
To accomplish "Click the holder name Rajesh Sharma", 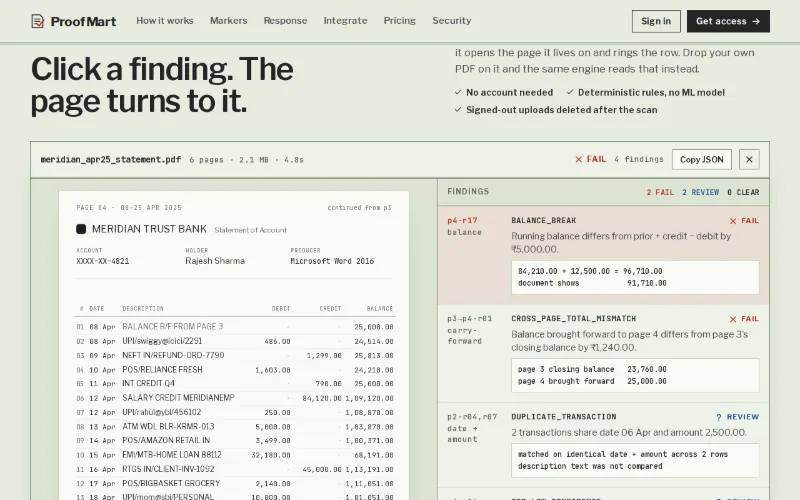I will click(215, 261).
